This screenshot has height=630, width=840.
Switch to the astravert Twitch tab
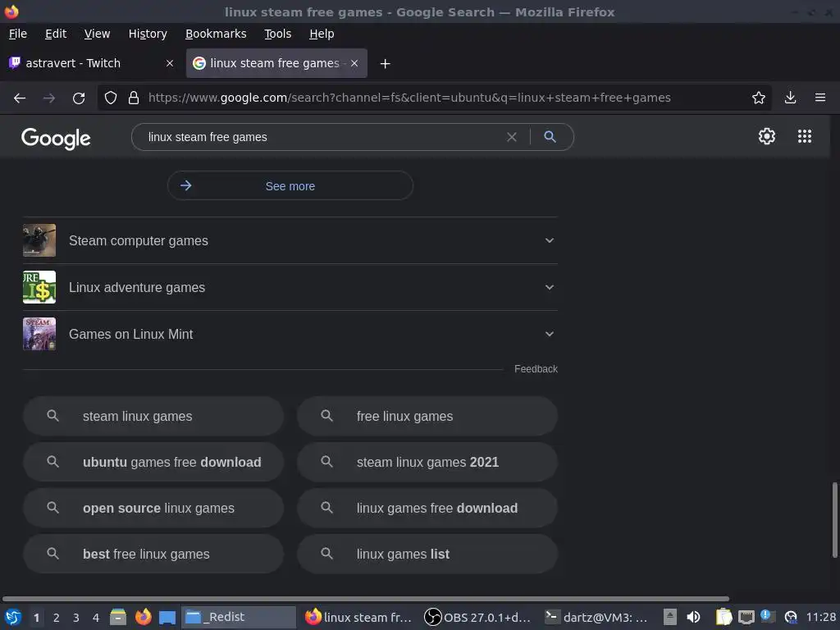92,63
